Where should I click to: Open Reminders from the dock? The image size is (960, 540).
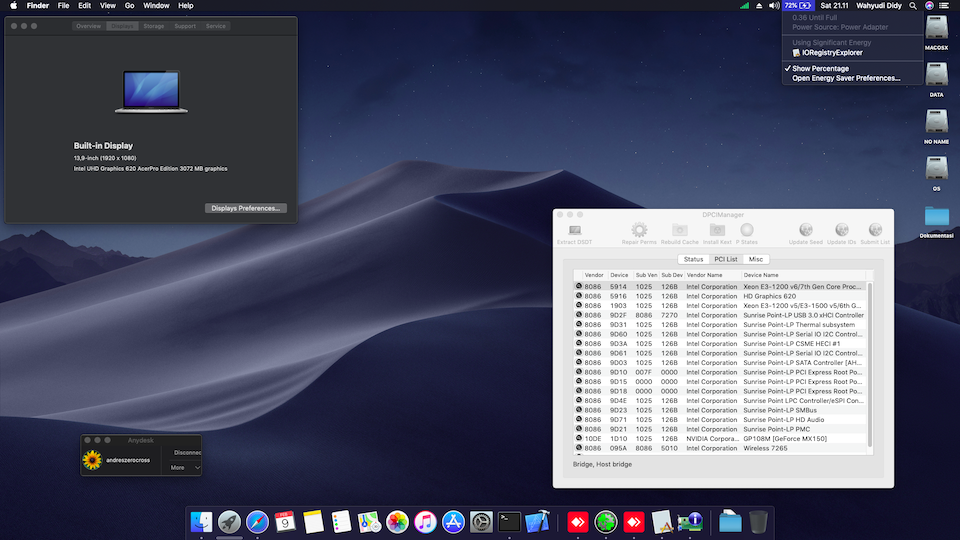341,522
